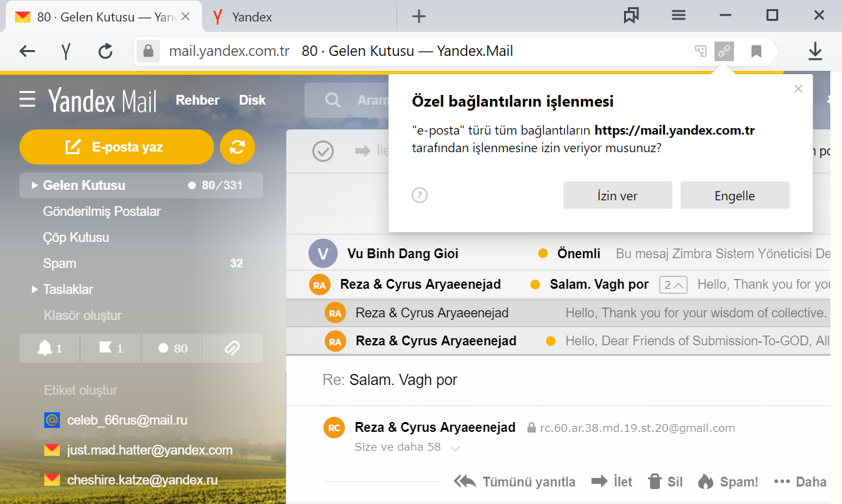This screenshot has width=842, height=504.
Task: Mark the message as Spam!
Action: point(728,482)
